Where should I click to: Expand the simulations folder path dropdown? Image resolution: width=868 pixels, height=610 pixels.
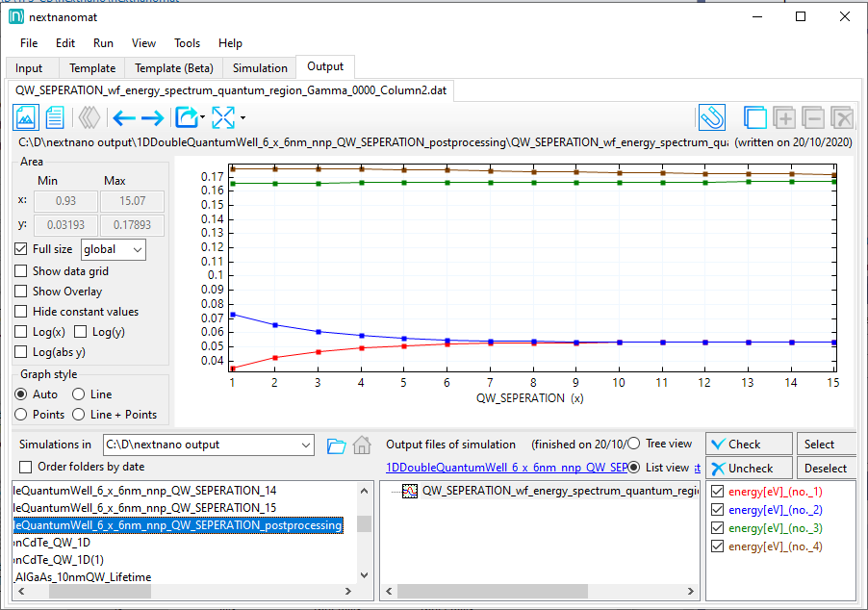click(x=306, y=445)
